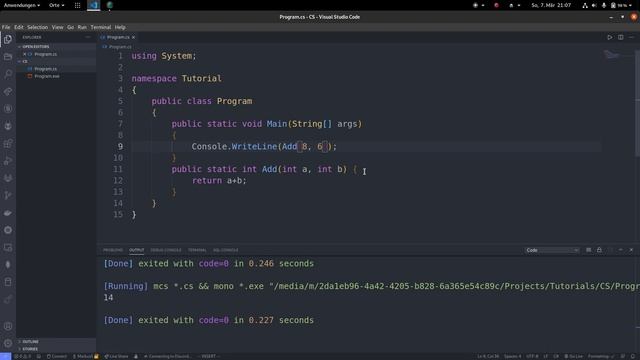The image size is (640, 360).
Task: Open the File menu
Action: (x=6, y=27)
